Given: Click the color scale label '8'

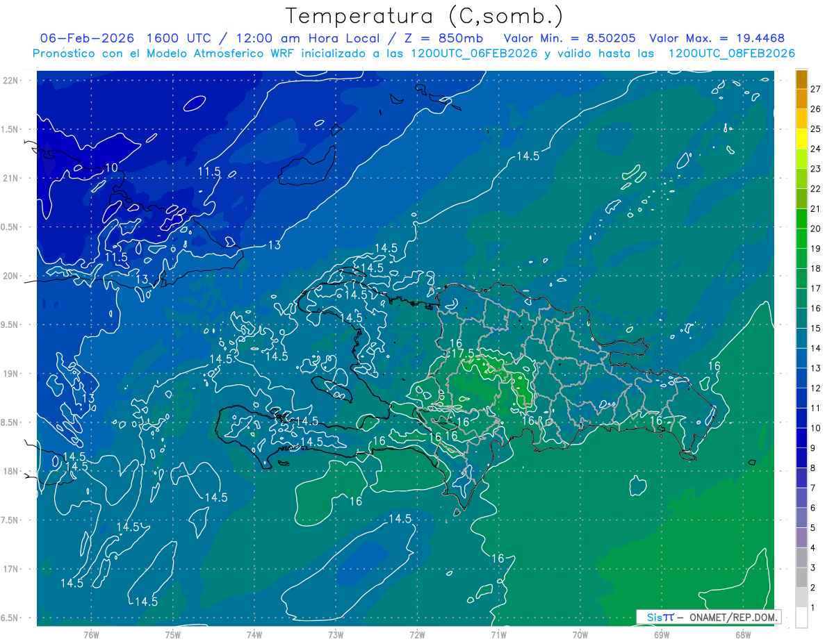Looking at the screenshot, I should coord(813,468).
